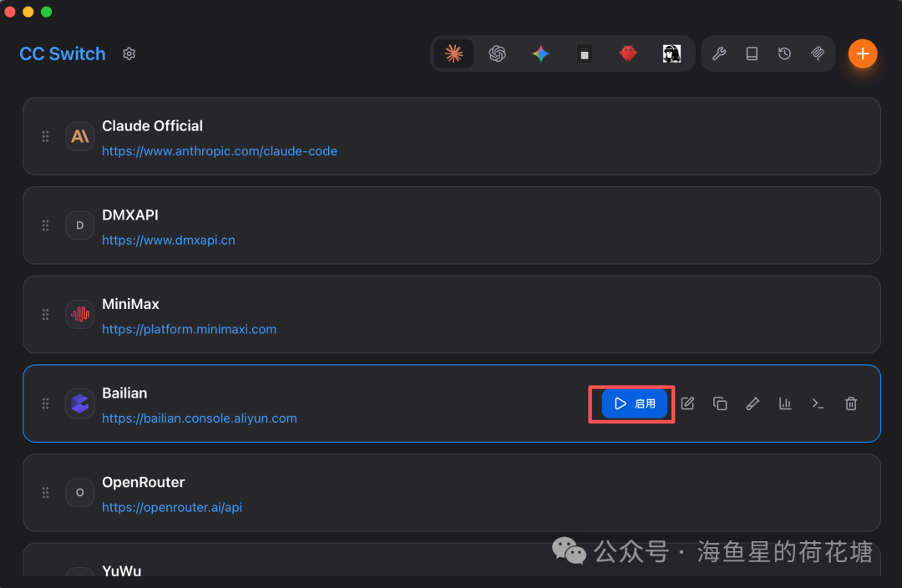This screenshot has width=902, height=588.
Task: Open the history clock icon
Action: click(x=784, y=53)
